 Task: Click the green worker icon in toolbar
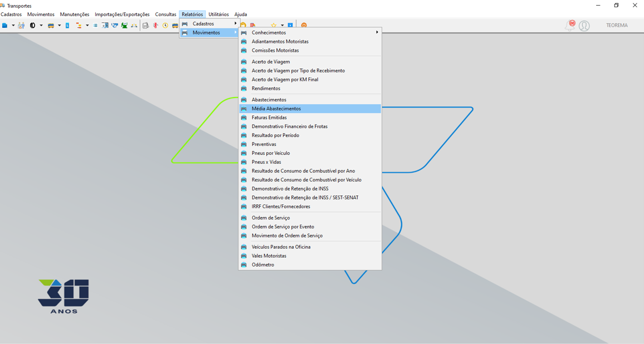pyautogui.click(x=124, y=26)
